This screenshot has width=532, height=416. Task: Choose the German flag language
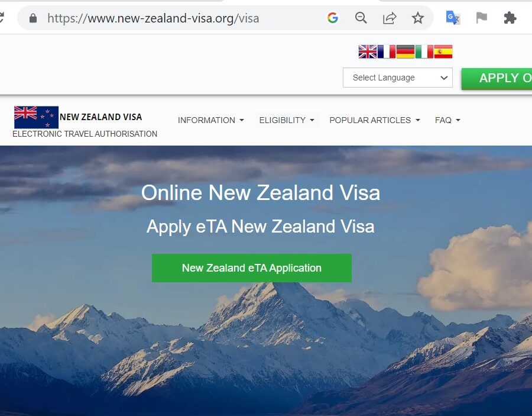(x=405, y=51)
